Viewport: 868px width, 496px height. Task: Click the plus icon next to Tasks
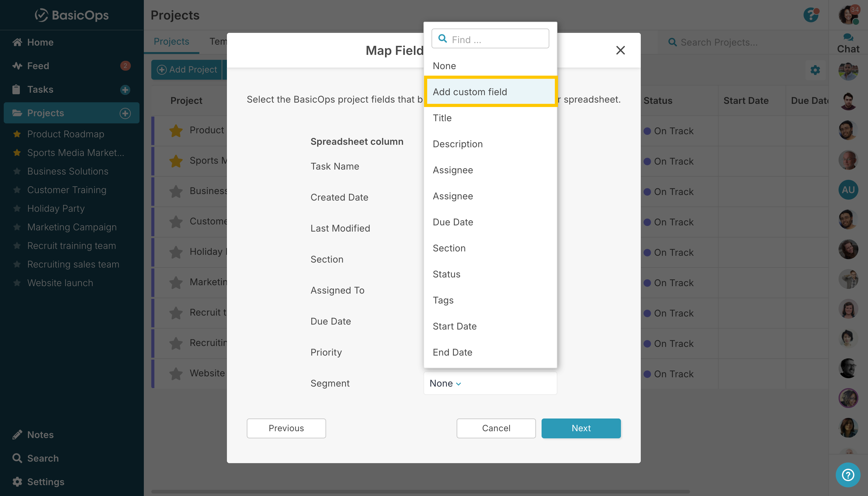125,90
